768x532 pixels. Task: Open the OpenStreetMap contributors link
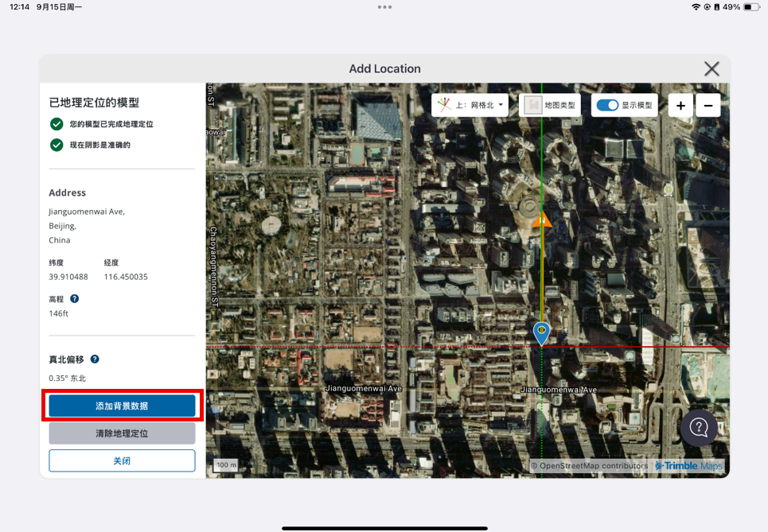[593, 466]
